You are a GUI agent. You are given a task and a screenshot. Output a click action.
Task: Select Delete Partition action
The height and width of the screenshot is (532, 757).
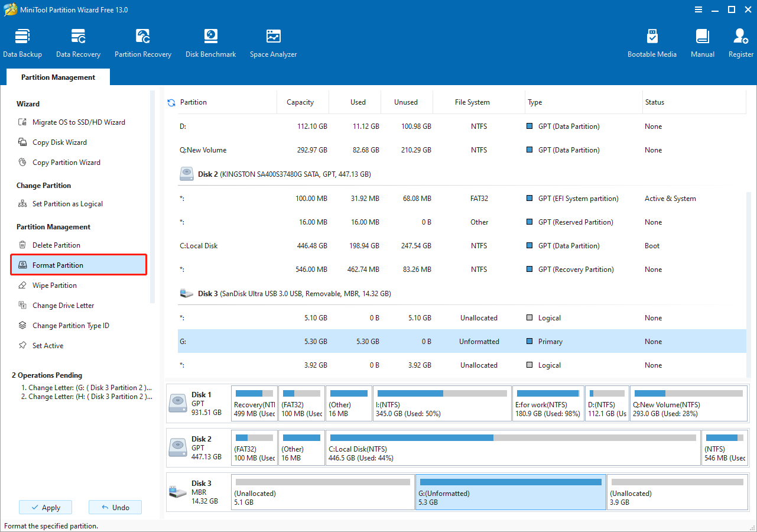coord(49,245)
